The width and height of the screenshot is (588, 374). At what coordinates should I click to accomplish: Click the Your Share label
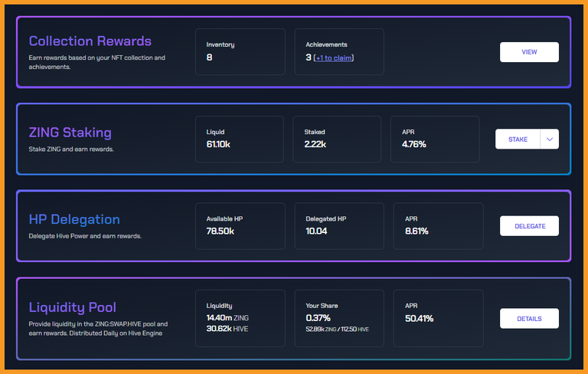click(x=322, y=306)
